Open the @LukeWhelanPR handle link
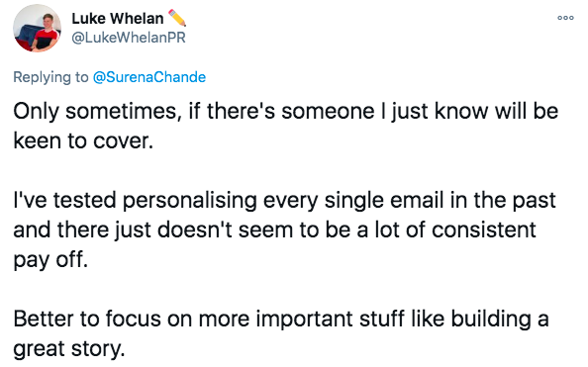 point(129,38)
